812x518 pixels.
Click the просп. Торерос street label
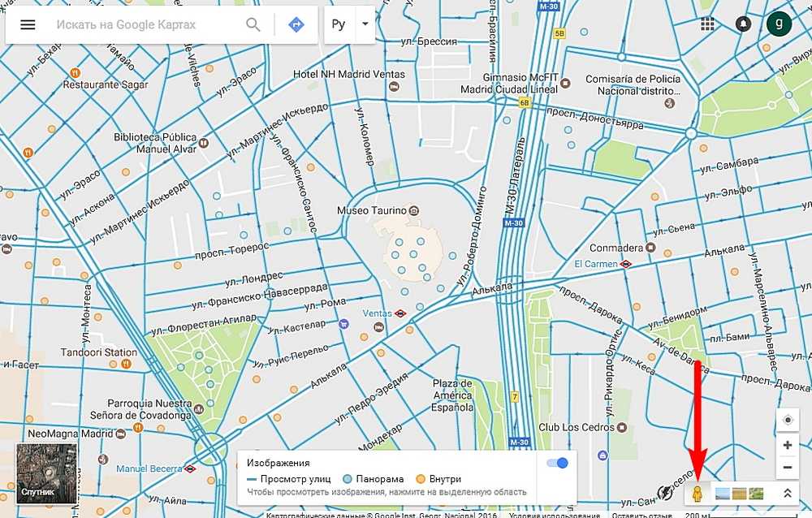[232, 251]
